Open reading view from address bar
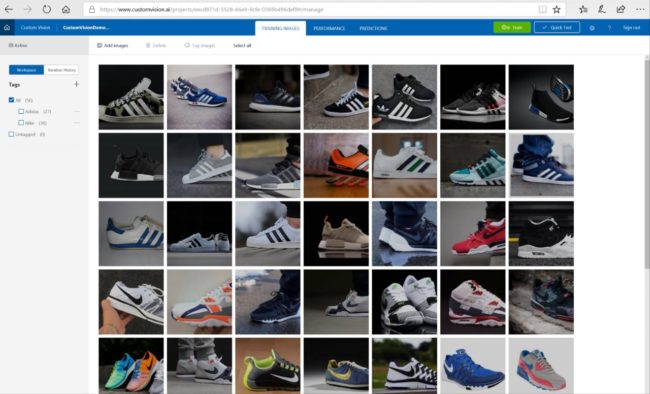This screenshot has height=394, width=650. (x=542, y=9)
